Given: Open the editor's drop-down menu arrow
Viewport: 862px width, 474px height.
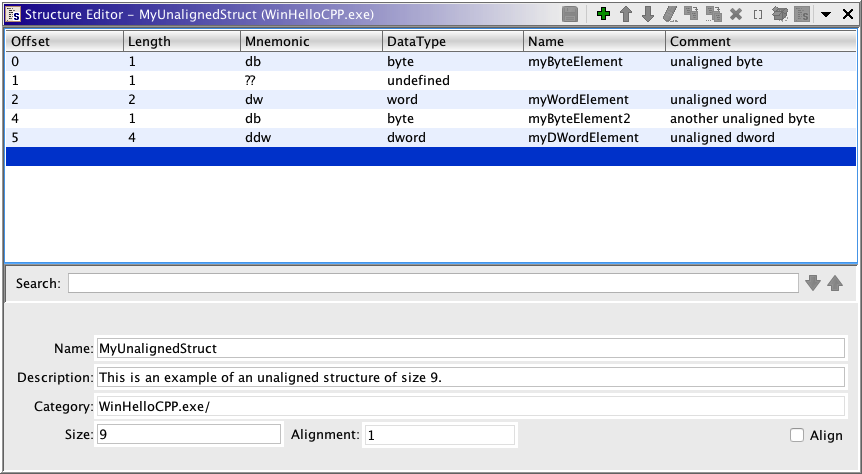Looking at the screenshot, I should point(826,15).
